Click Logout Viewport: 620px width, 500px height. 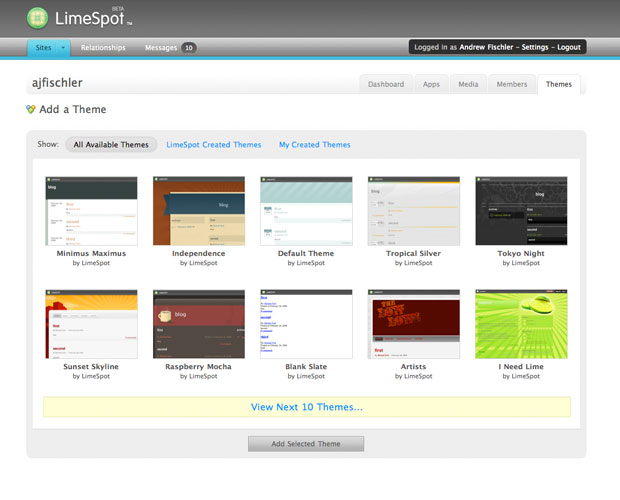(569, 47)
